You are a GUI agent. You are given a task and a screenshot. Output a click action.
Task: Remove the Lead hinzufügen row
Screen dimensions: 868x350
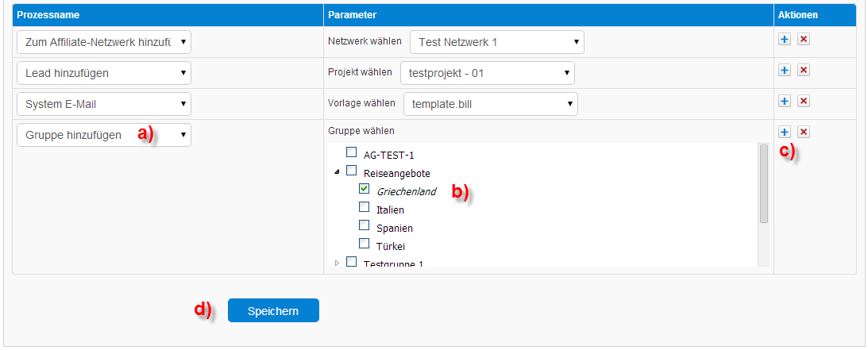click(x=804, y=70)
